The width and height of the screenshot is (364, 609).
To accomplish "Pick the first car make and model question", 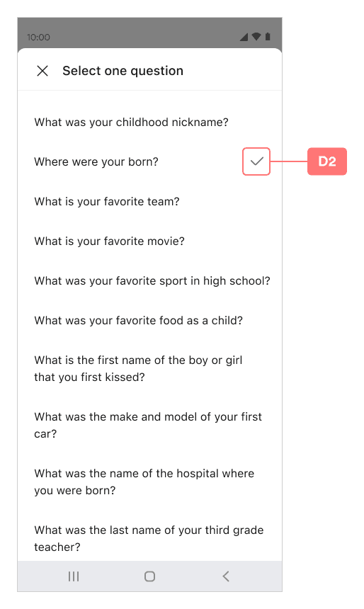I will coord(149,425).
